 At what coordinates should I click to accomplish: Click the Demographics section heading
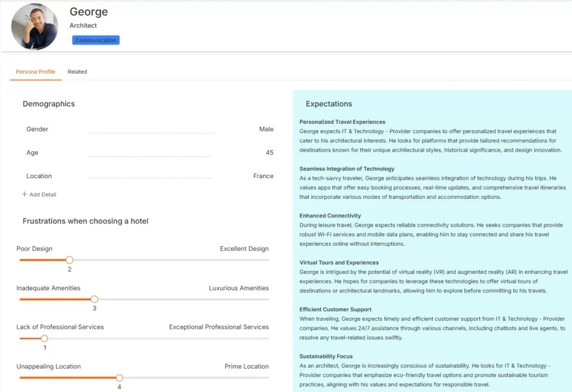pyautogui.click(x=49, y=104)
